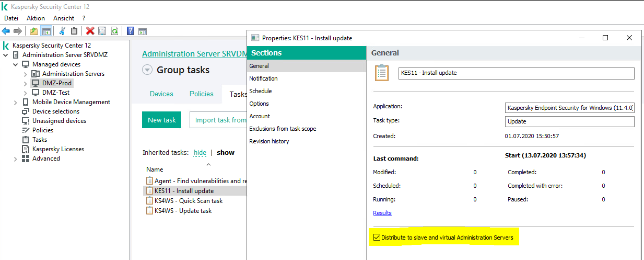This screenshot has height=260, width=644.
Task: Click the Properties toolbar icon
Action: (x=102, y=31)
